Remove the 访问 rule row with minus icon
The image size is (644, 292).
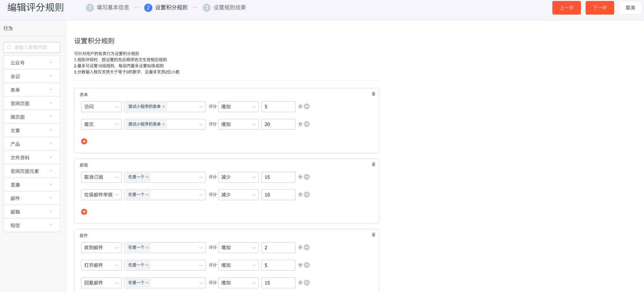[307, 106]
